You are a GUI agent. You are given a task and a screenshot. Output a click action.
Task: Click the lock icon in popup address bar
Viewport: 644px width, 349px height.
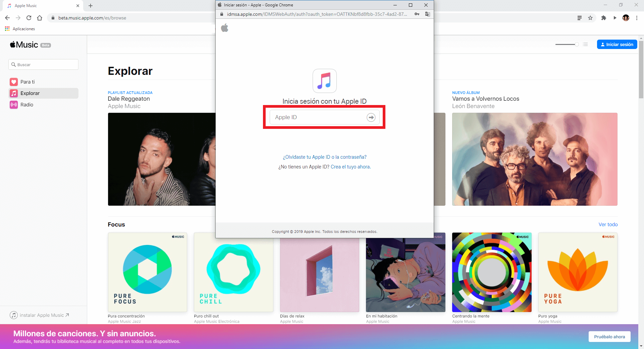pos(221,14)
